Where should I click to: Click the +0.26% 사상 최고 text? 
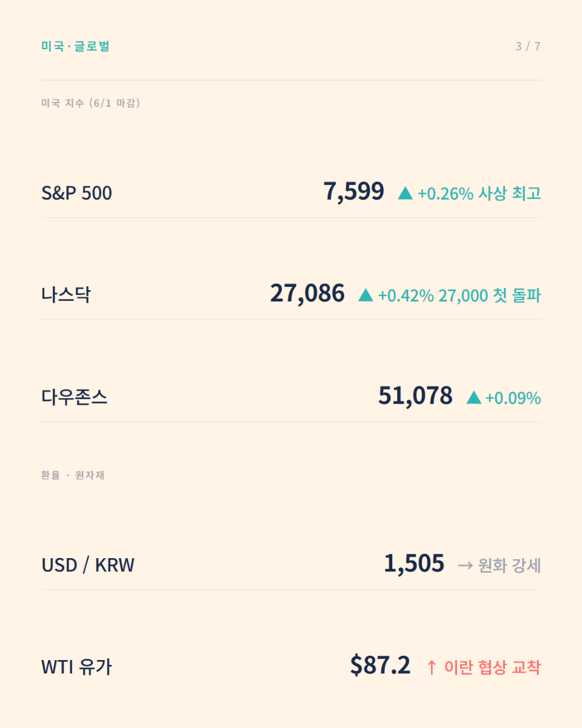point(479,194)
